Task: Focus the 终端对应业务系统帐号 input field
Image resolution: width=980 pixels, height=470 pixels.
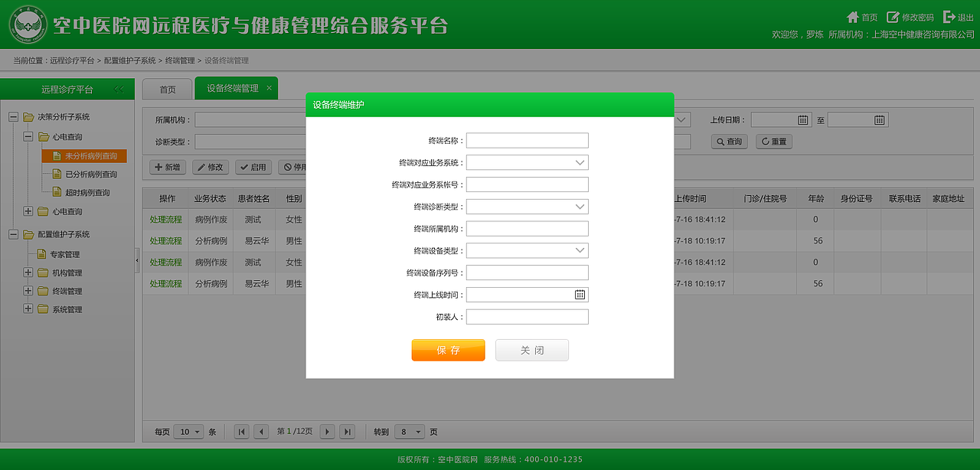Action: click(528, 184)
